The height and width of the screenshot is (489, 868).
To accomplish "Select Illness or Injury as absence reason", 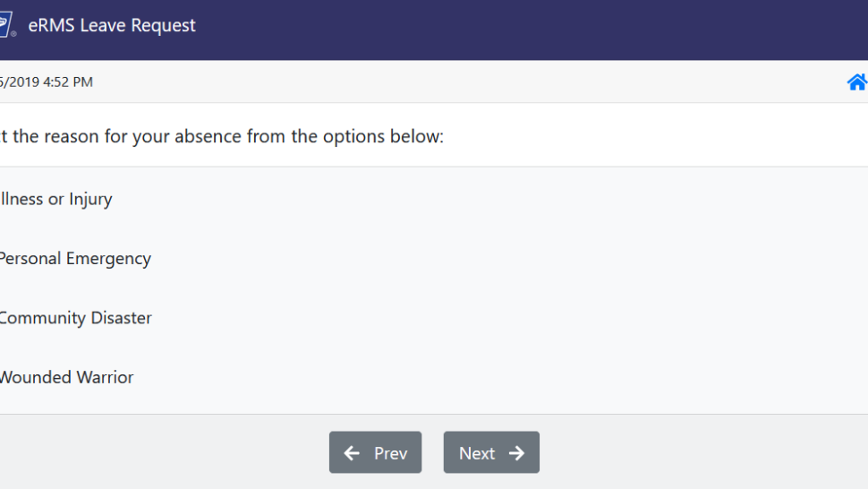I will (55, 199).
